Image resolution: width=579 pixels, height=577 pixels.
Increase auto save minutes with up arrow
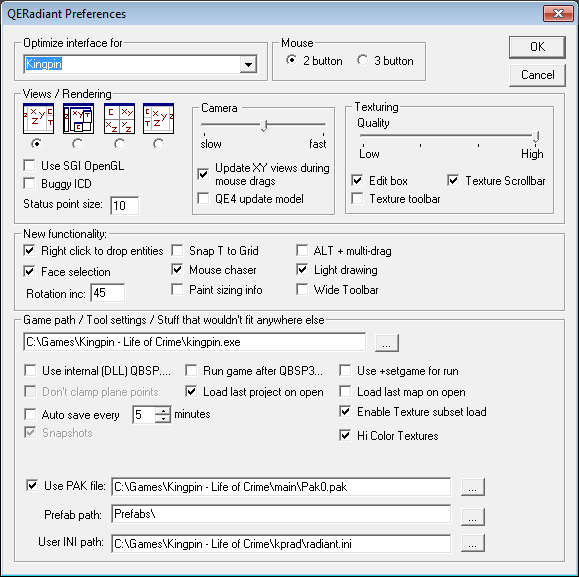162,410
